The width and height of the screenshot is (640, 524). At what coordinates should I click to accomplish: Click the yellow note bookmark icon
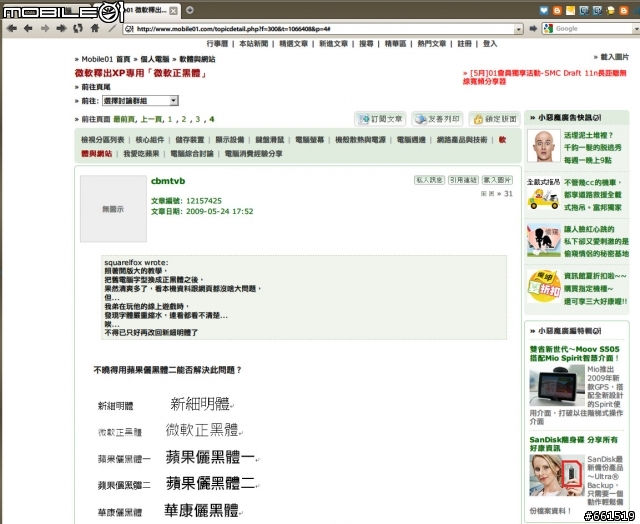coord(570,11)
